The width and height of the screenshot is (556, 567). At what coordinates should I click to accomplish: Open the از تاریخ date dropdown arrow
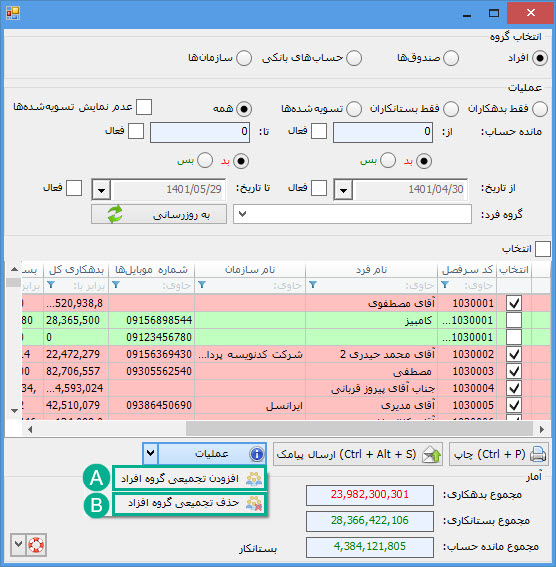click(343, 189)
